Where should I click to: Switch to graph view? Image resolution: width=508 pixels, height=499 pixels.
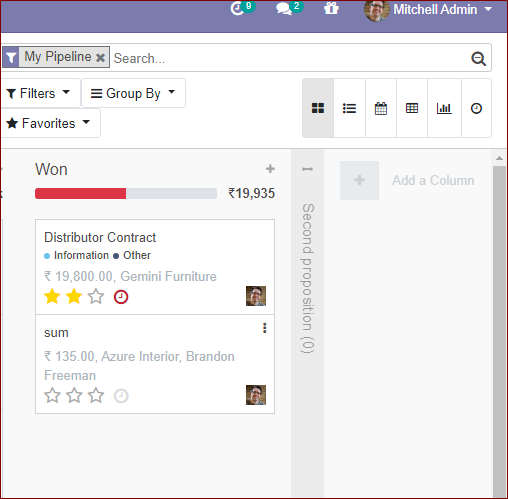click(x=444, y=108)
